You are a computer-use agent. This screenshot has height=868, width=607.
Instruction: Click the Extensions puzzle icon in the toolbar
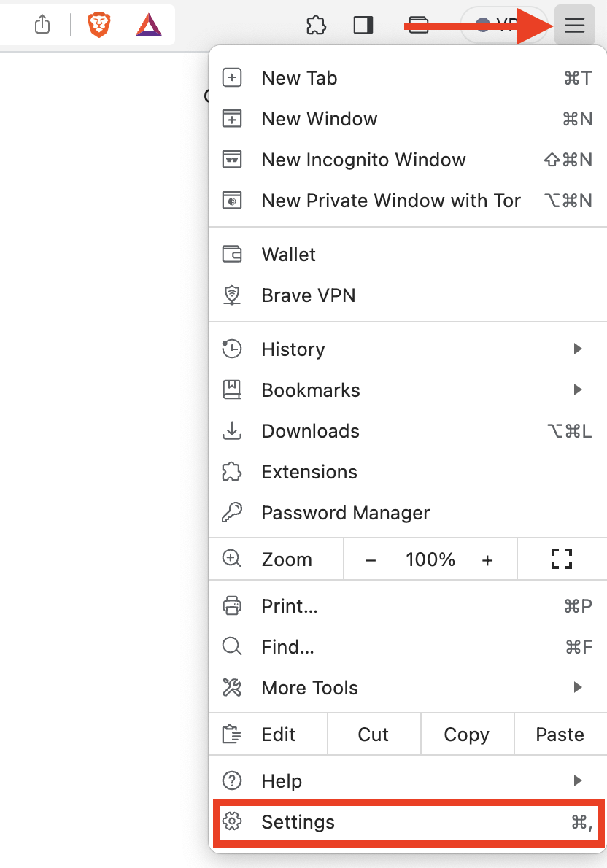(316, 24)
